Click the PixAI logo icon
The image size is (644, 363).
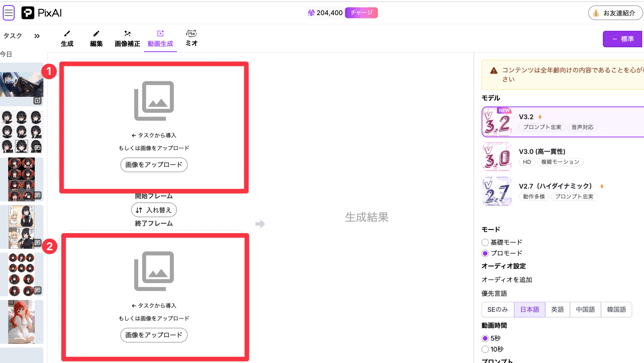(x=28, y=13)
